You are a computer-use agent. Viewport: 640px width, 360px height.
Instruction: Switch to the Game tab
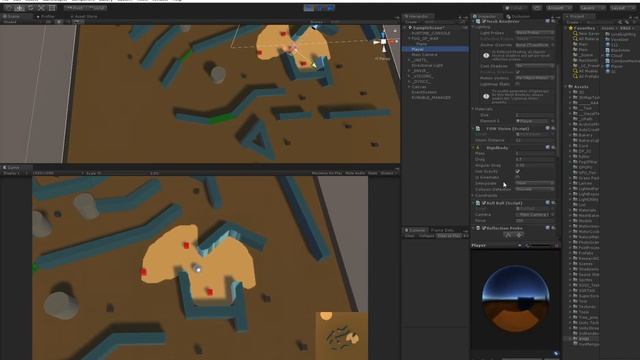[11, 167]
